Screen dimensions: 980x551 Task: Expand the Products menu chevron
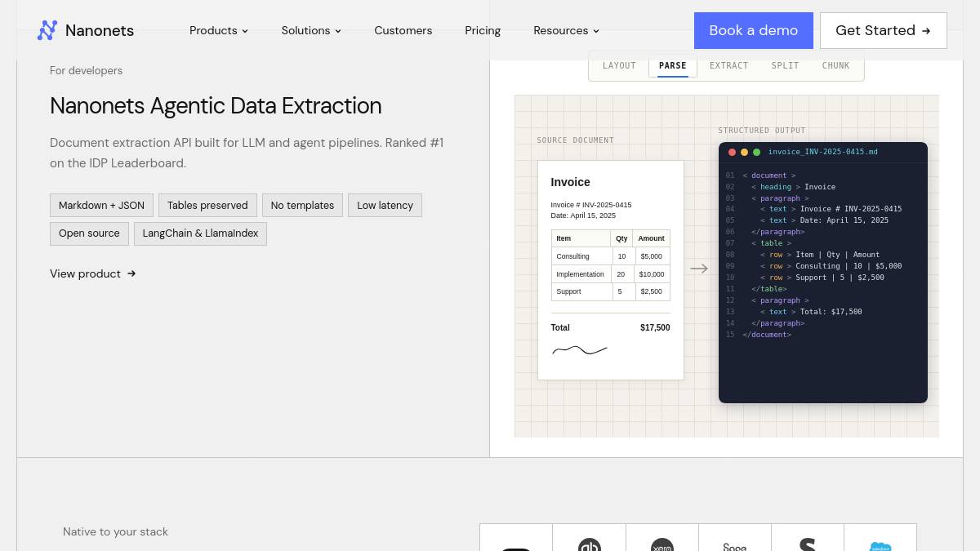[x=245, y=31]
